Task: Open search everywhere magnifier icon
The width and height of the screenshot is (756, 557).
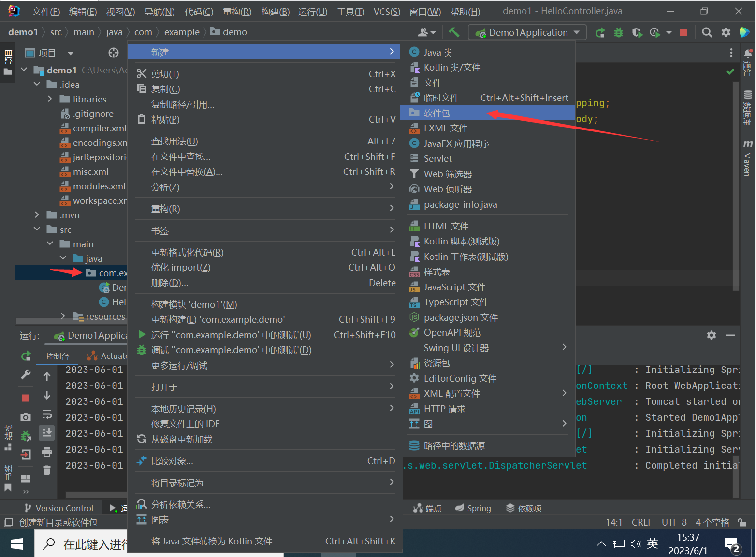Action: 707,32
